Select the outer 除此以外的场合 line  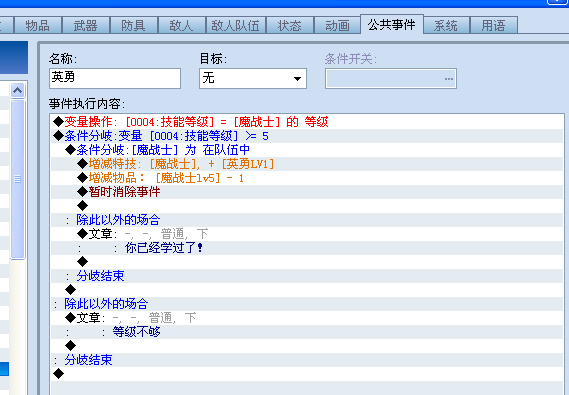click(x=307, y=304)
